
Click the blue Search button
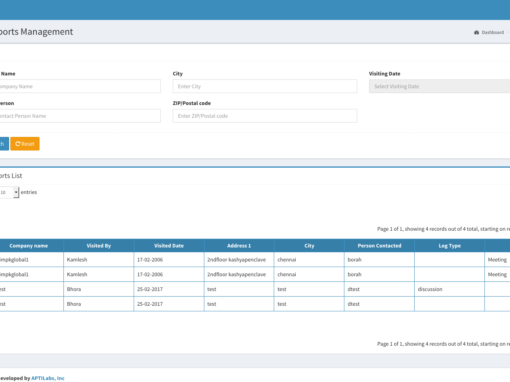click(x=4, y=144)
